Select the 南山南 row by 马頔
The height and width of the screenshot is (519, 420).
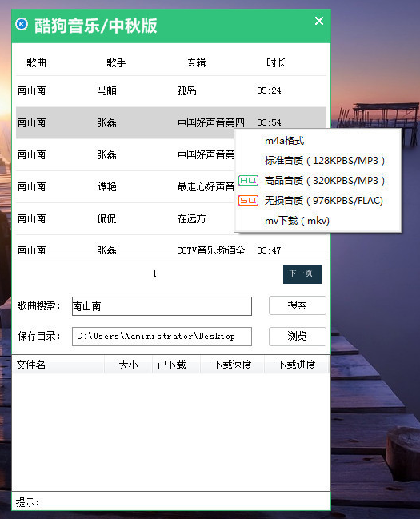171,90
